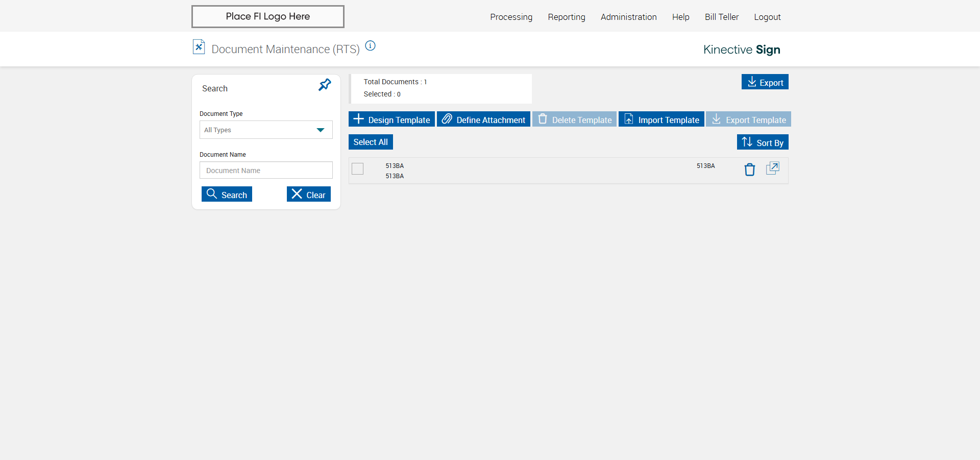Viewport: 980px width, 460px height.
Task: Click the Export button
Action: [x=765, y=82]
